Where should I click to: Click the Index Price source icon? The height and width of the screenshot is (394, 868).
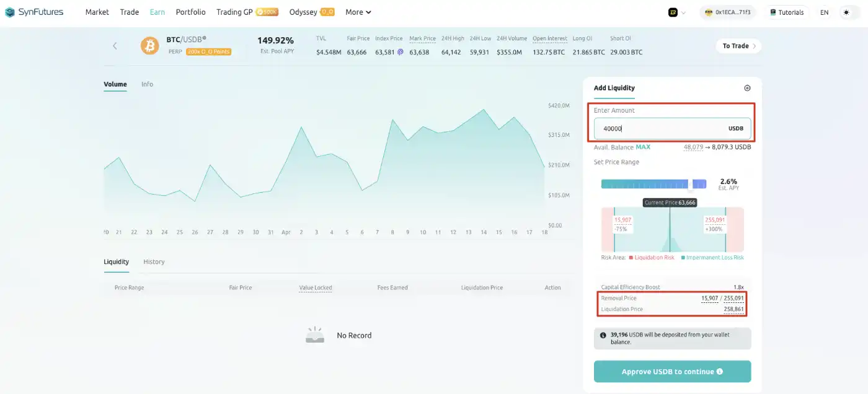click(400, 53)
